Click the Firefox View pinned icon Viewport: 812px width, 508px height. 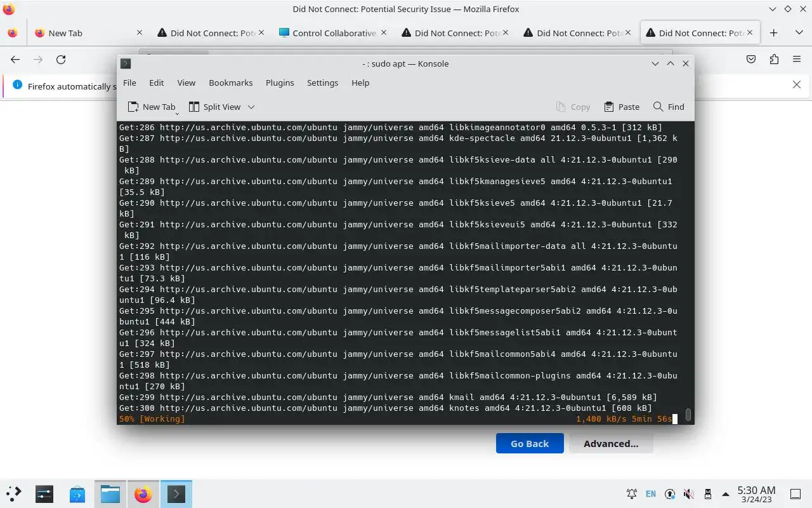(12, 33)
